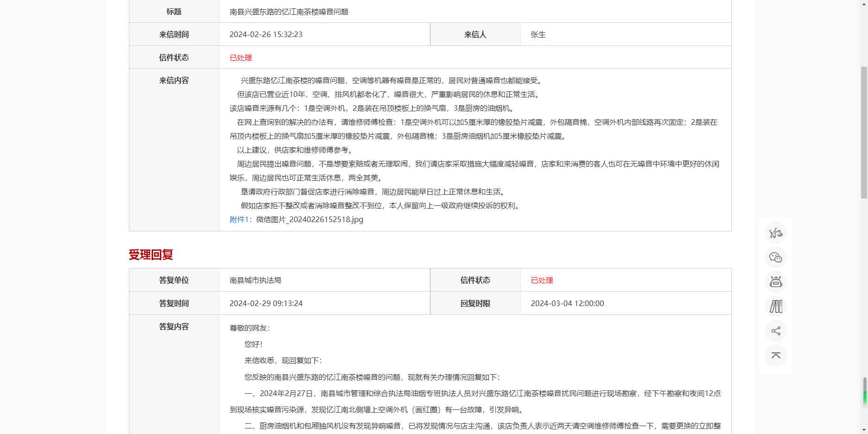The height and width of the screenshot is (434, 868).
Task: Click the books archive sidebar icon
Action: [776, 306]
